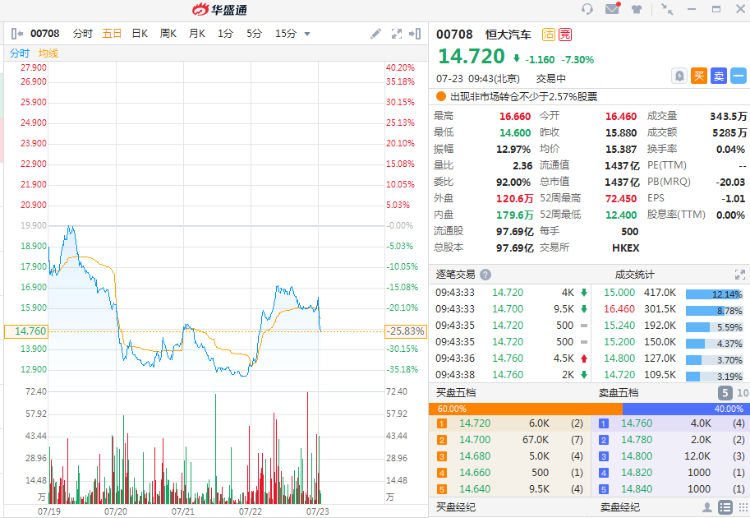
Task: Open help for 逐笔交易 question mark
Action: coord(485,275)
